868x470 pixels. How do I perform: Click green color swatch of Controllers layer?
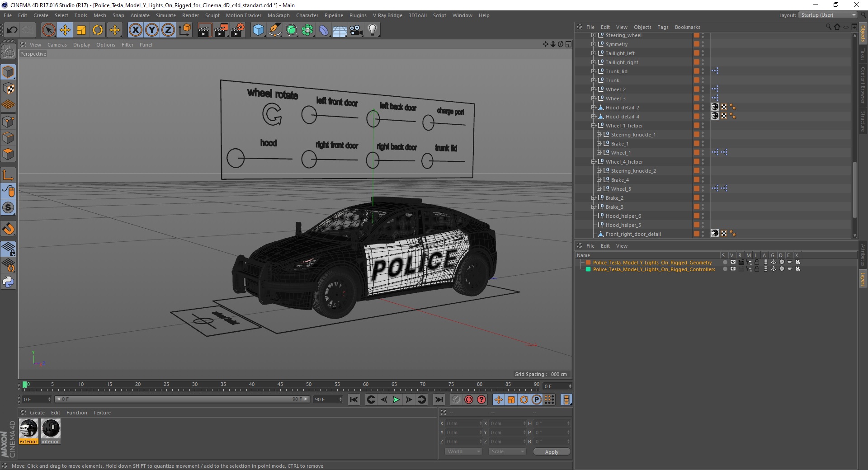tap(588, 269)
